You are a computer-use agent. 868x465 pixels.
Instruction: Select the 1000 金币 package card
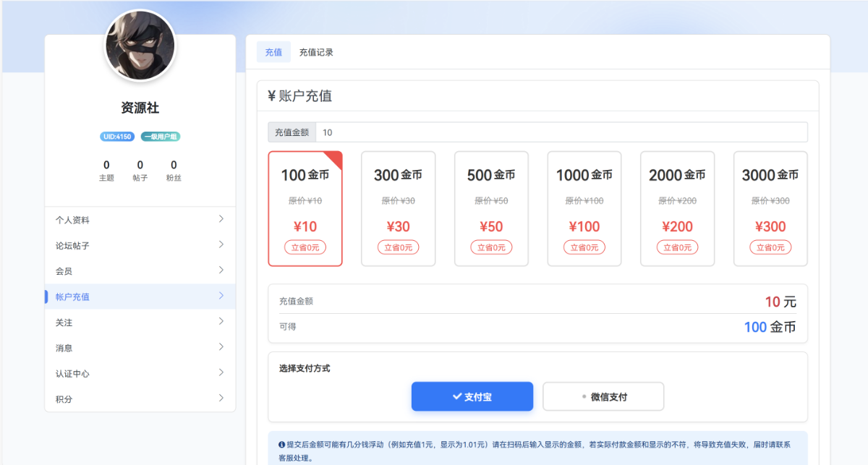point(584,208)
